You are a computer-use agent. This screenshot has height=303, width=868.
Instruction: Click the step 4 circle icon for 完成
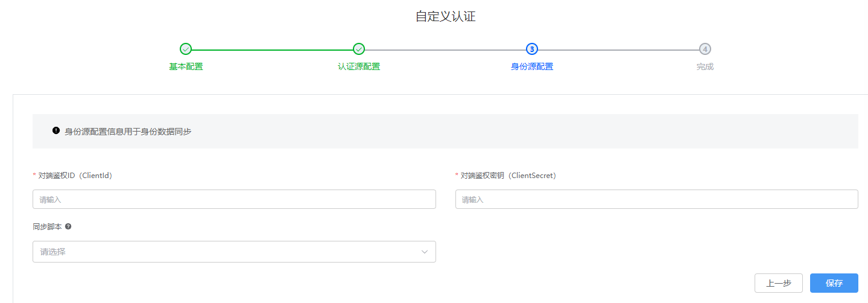point(705,49)
